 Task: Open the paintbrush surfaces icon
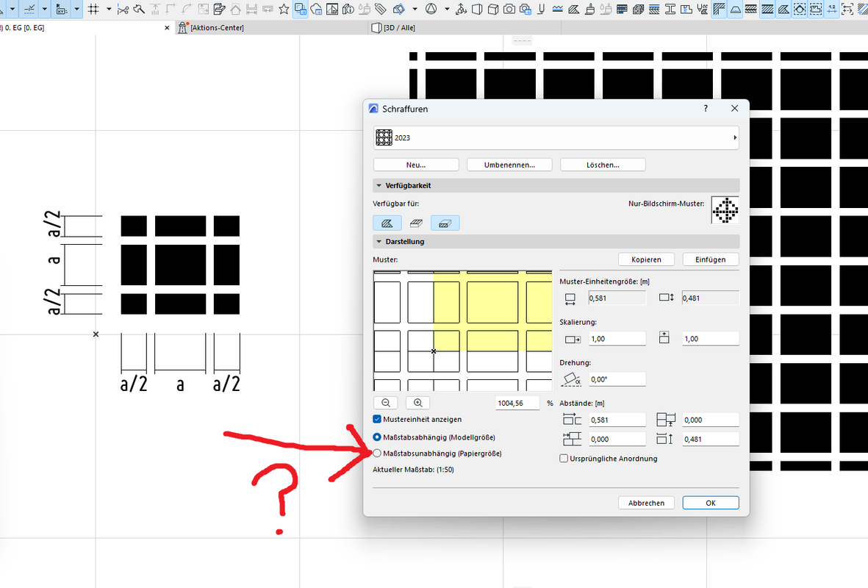click(x=589, y=9)
